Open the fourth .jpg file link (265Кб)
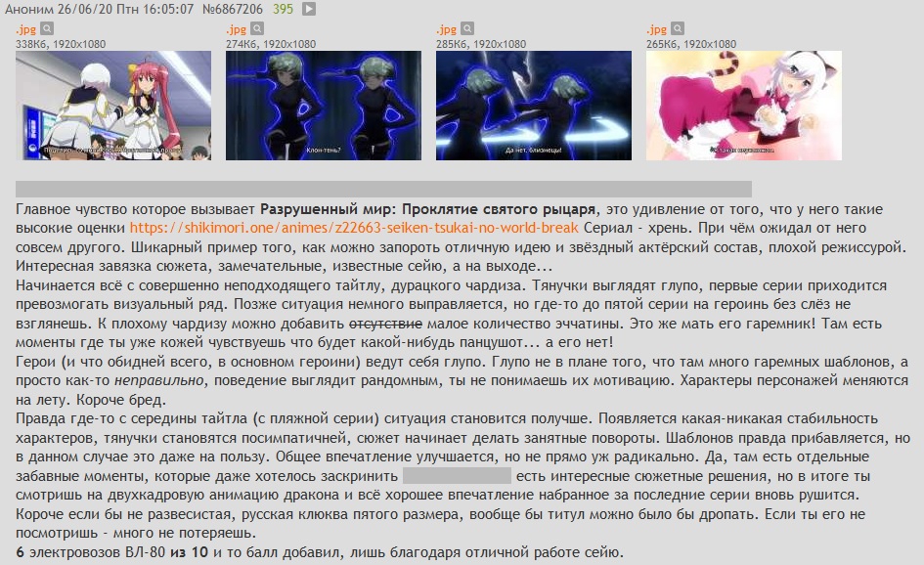924x565 pixels. tap(656, 29)
